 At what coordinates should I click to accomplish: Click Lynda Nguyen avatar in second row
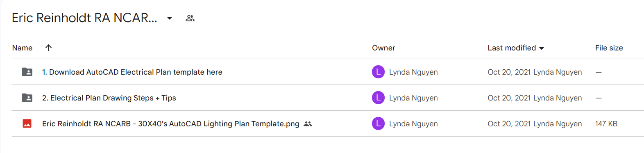[x=378, y=98]
